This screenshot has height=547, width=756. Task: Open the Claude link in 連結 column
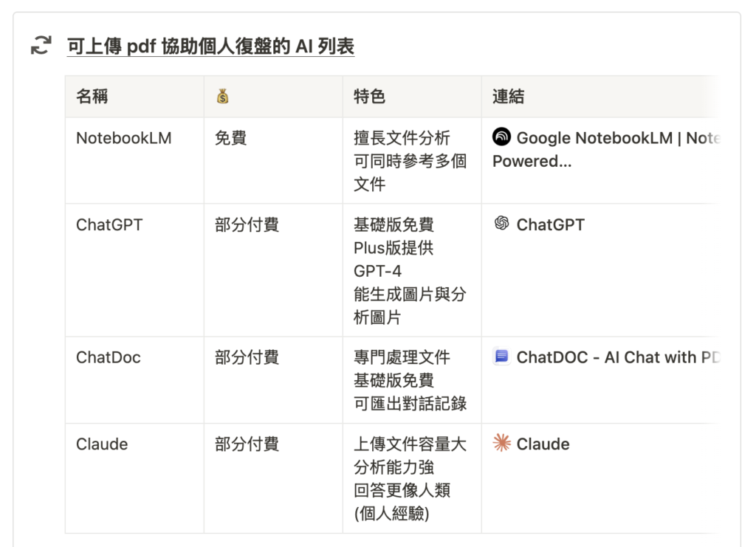[543, 444]
